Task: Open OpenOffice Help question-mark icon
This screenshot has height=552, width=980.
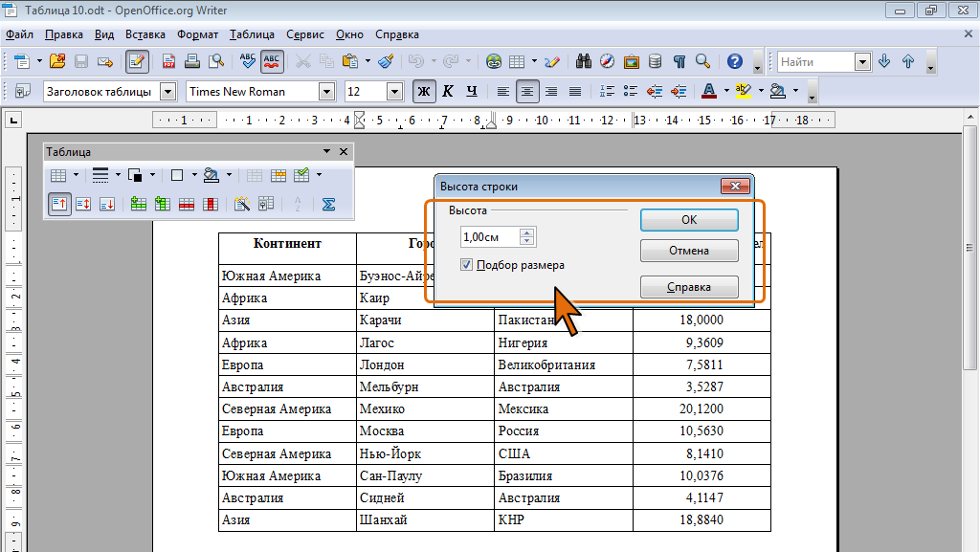Action: pyautogui.click(x=735, y=61)
